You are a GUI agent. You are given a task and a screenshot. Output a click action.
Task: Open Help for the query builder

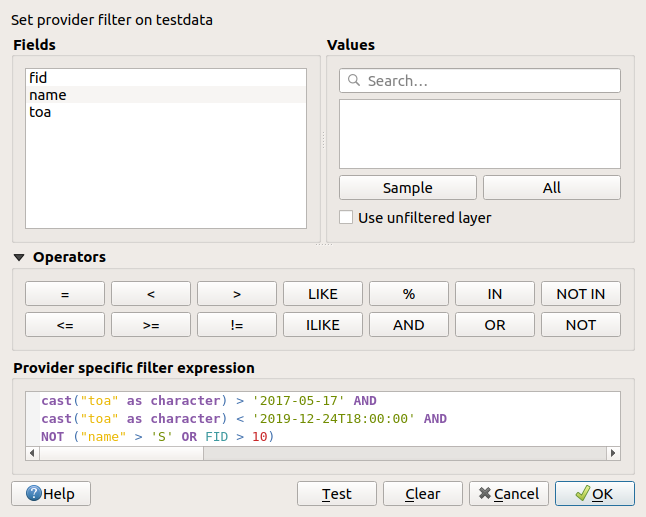click(50, 494)
